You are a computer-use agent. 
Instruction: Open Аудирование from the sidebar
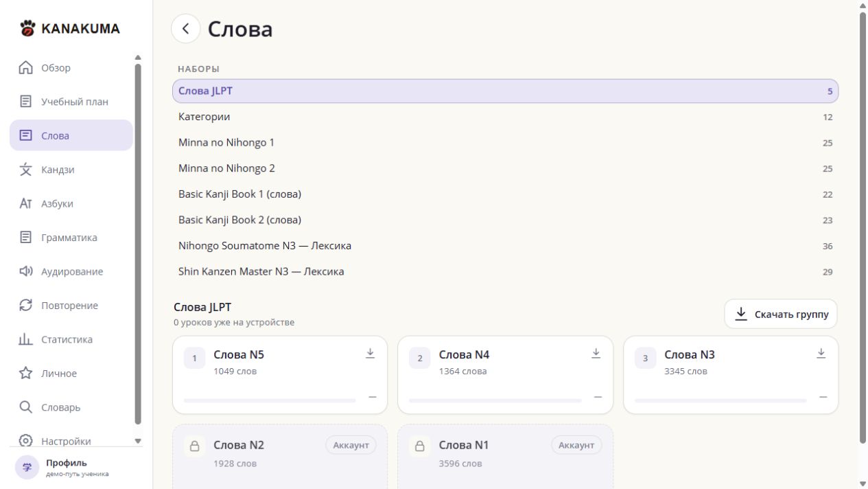coord(71,271)
